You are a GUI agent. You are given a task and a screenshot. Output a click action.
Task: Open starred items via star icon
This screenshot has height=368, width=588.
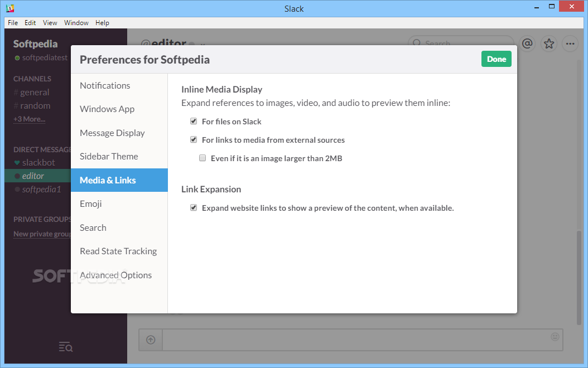(549, 44)
